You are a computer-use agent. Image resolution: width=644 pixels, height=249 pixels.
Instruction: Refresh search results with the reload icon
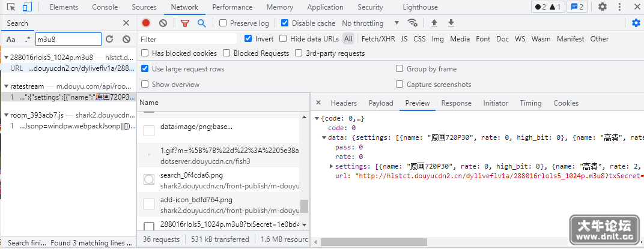(x=109, y=39)
